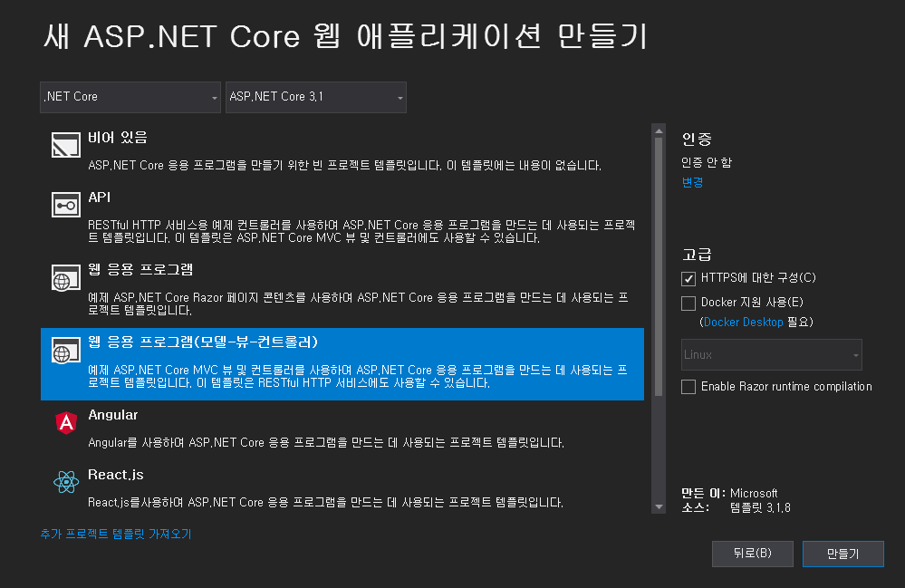This screenshot has width=905, height=588.
Task: Select the Angular template title
Action: click(112, 415)
